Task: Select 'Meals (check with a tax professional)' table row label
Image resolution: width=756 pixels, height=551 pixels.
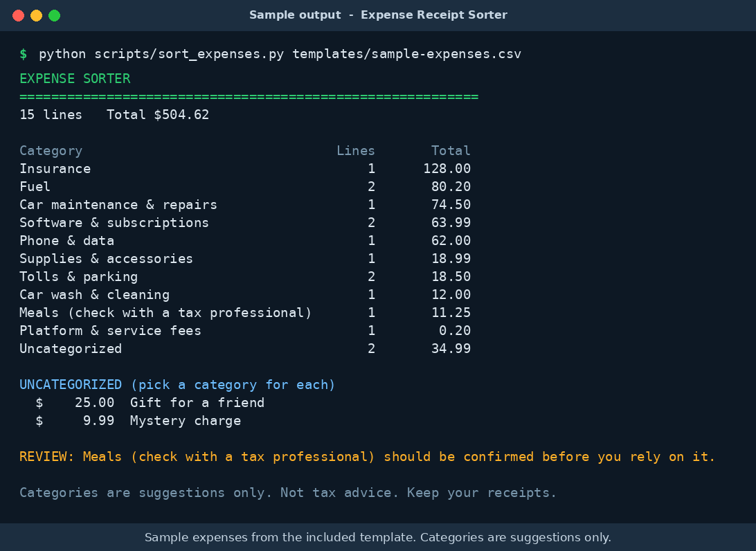Action: pos(165,313)
